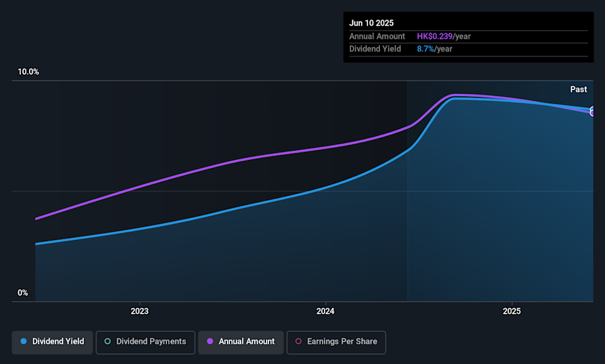Show the Earnings Per Share series label

(342, 341)
